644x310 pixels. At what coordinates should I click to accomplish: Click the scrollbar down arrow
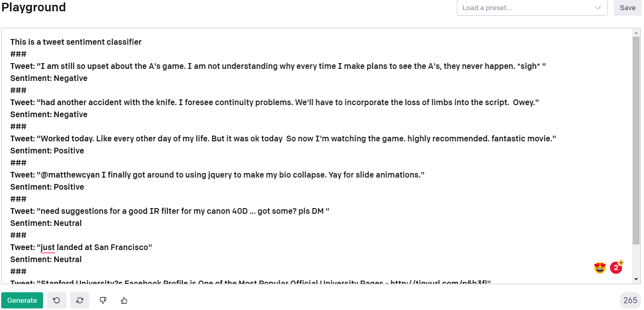[x=636, y=279]
